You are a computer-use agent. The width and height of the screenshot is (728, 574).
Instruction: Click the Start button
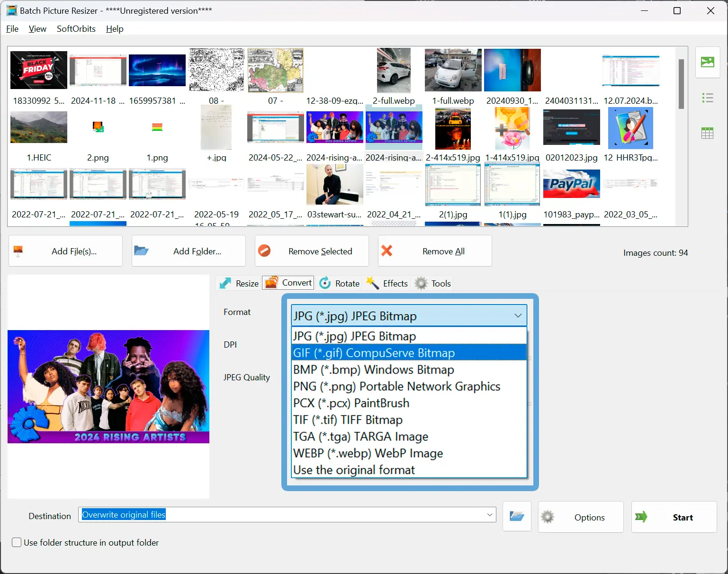674,517
